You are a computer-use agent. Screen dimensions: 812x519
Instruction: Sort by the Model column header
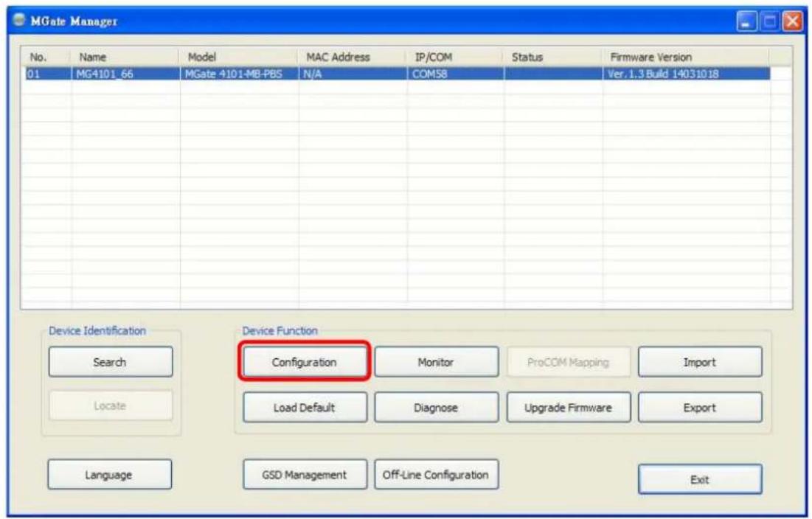(x=239, y=57)
